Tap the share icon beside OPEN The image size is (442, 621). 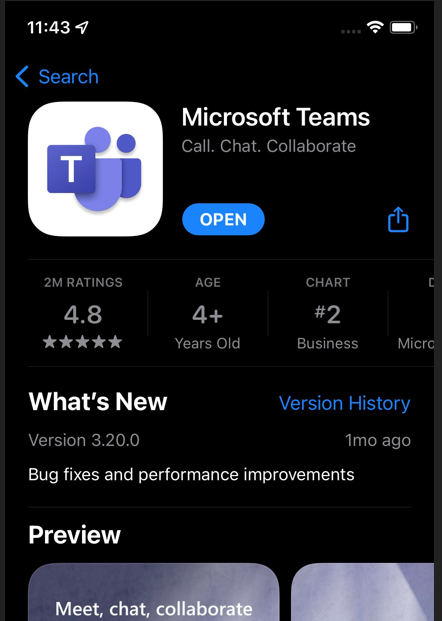tap(398, 219)
